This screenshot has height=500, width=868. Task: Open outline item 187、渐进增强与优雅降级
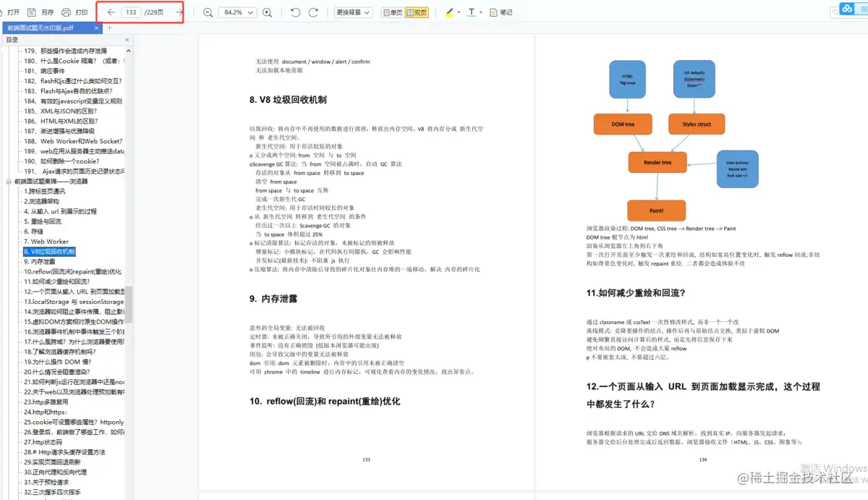click(59, 132)
